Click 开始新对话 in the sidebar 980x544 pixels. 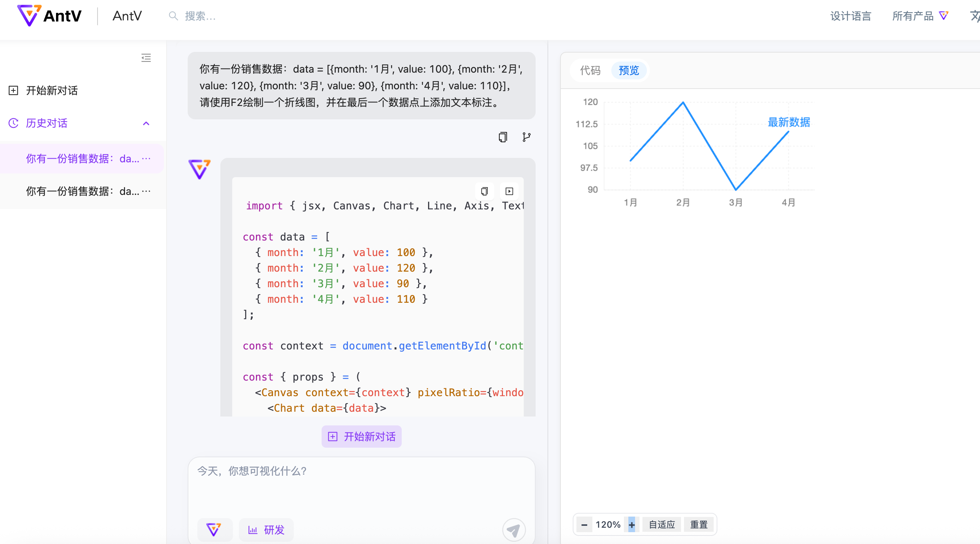coord(52,90)
